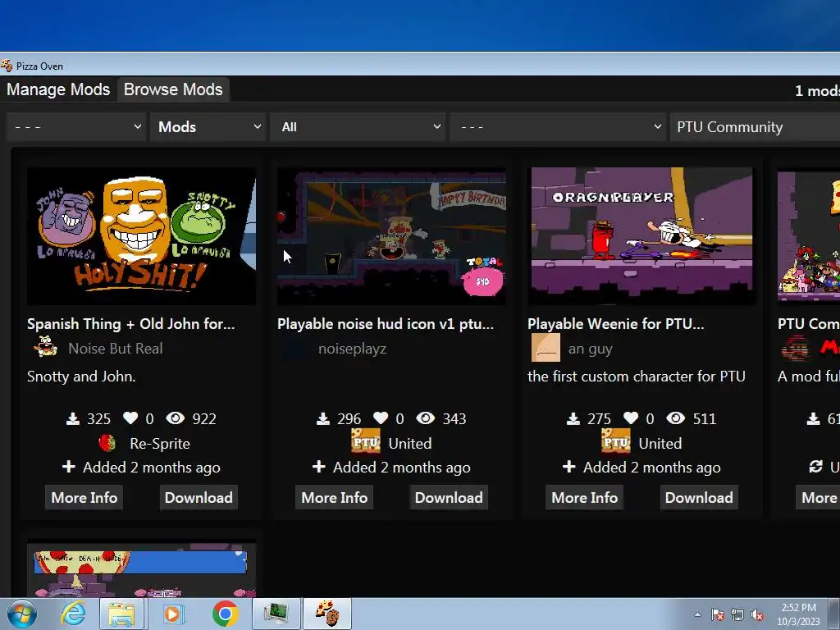Open Playable noise hud icon thumbnail

tap(391, 236)
